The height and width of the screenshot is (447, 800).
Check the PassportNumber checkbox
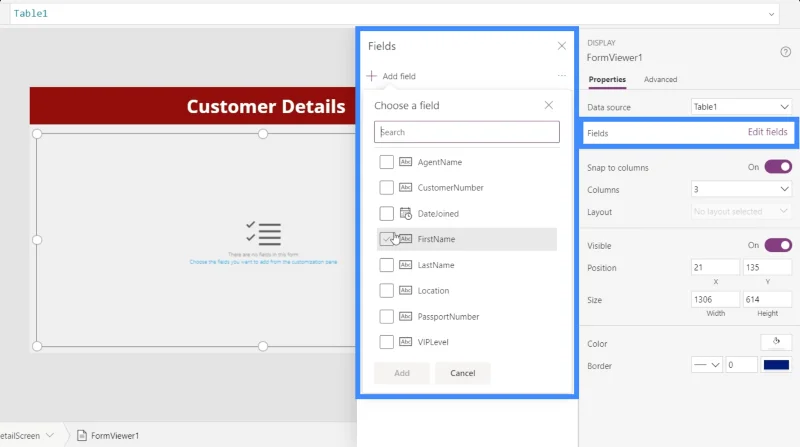point(386,316)
